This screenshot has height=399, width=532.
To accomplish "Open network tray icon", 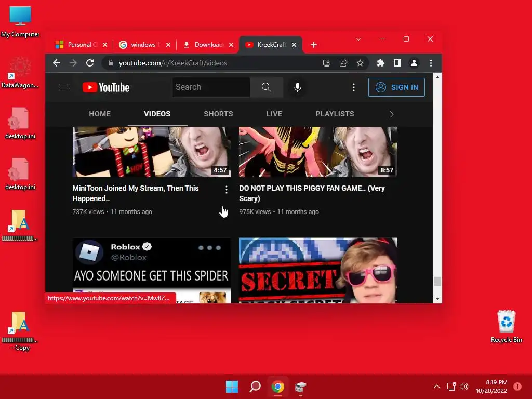I will pyautogui.click(x=451, y=387).
